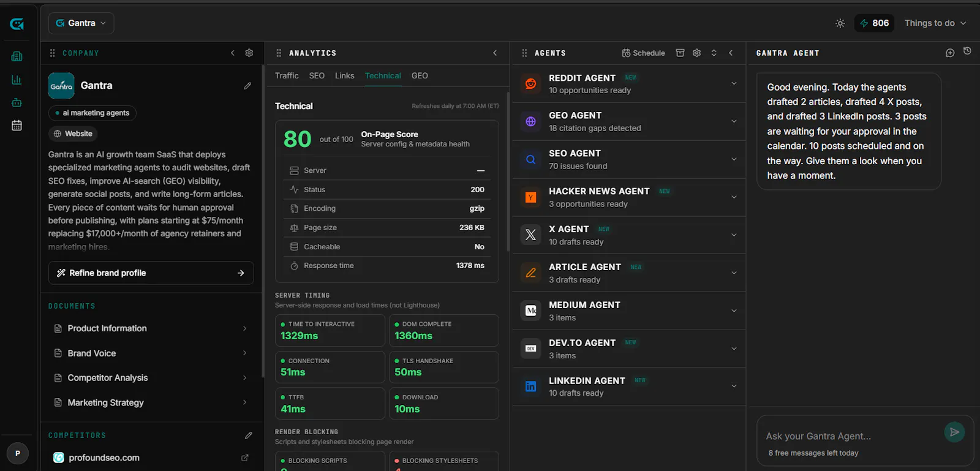This screenshot has height=471, width=980.
Task: Open the Things to do dropdown
Action: (x=935, y=23)
